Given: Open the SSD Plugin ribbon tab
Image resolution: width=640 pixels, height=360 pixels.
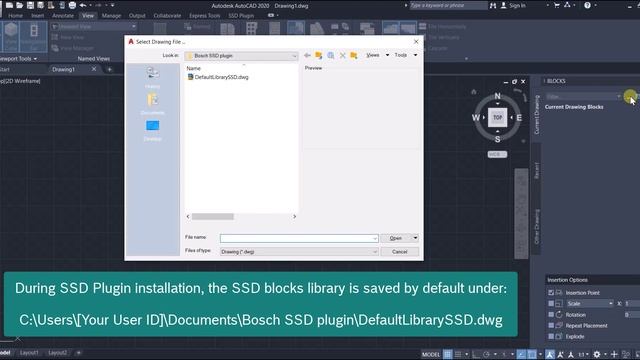Looking at the screenshot, I should pyautogui.click(x=241, y=16).
